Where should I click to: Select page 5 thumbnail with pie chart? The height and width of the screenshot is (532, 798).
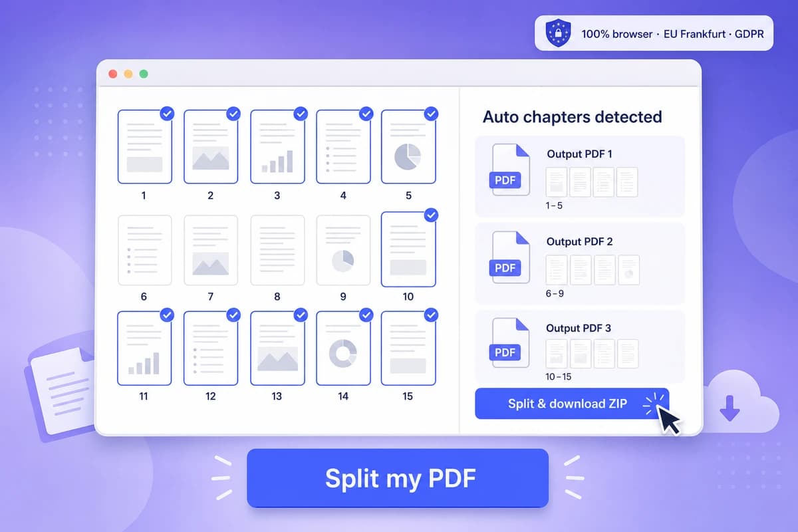pos(408,147)
